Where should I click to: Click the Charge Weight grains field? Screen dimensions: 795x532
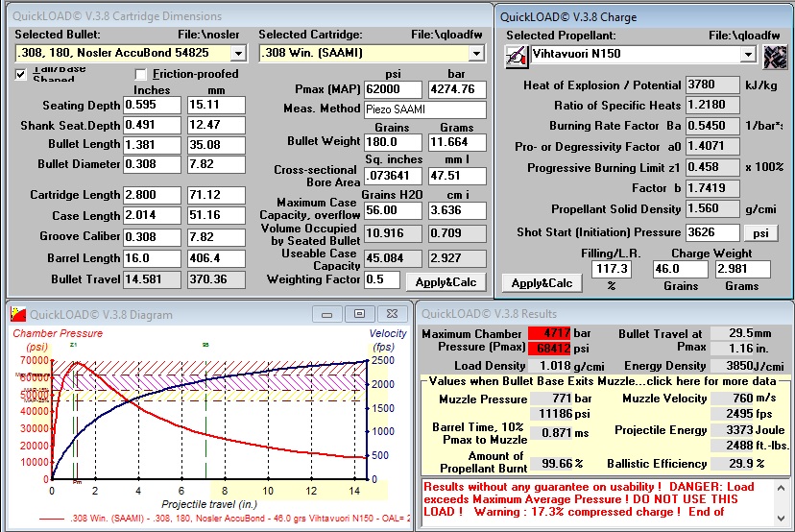click(681, 269)
